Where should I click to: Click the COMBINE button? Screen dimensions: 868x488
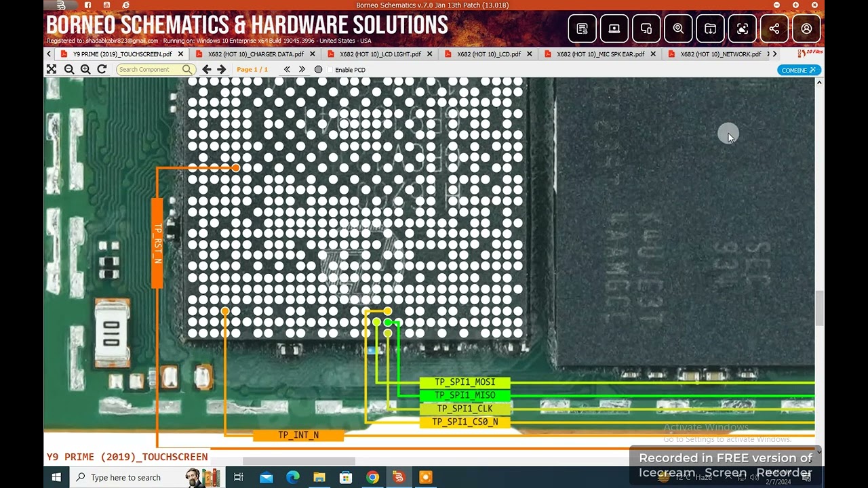pos(799,70)
